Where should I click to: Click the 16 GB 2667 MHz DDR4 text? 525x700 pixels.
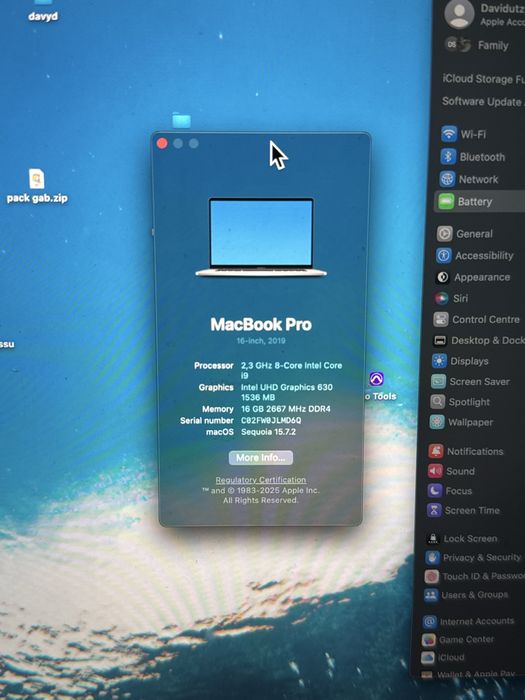click(286, 408)
